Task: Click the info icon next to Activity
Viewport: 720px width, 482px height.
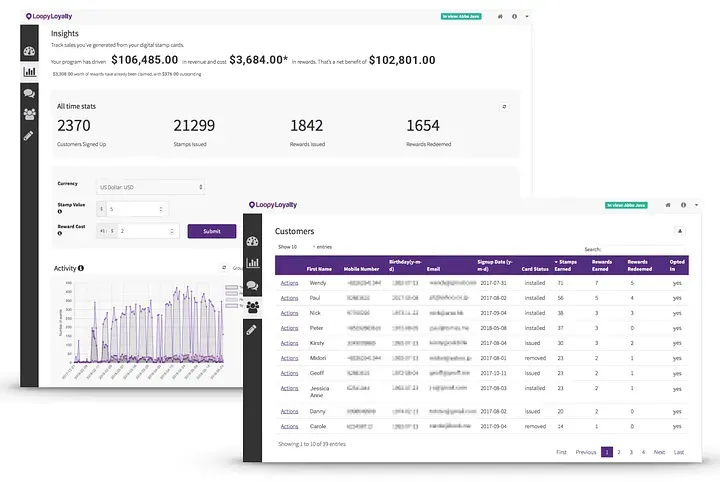Action: click(81, 268)
